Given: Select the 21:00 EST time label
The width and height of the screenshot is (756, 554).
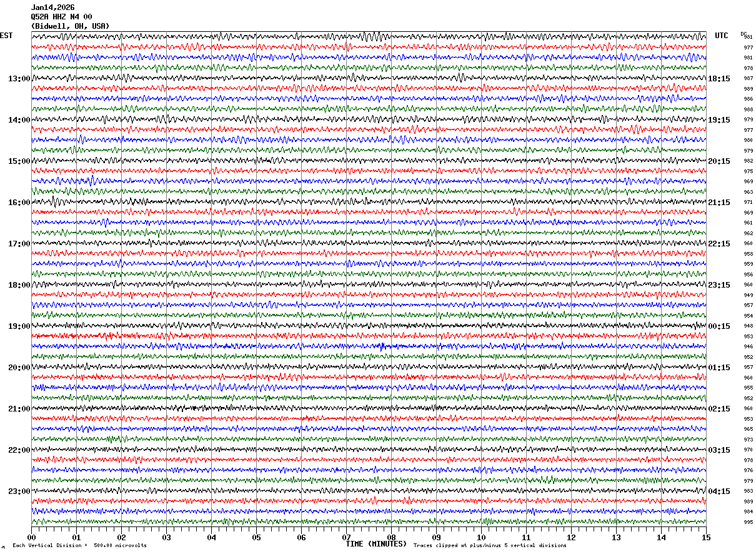Looking at the screenshot, I should tap(19, 409).
